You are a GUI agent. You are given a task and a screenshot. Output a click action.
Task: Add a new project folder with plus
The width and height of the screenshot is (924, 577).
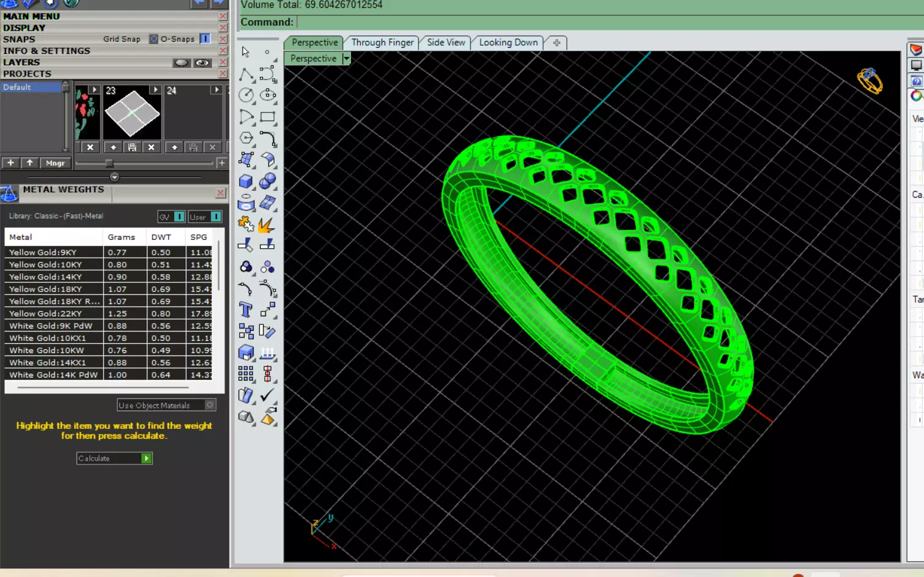[10, 163]
